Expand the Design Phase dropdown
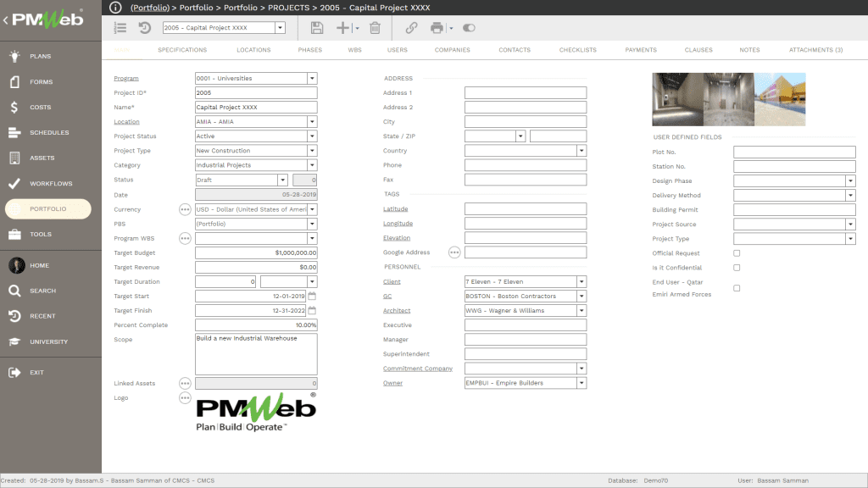 pos(851,181)
